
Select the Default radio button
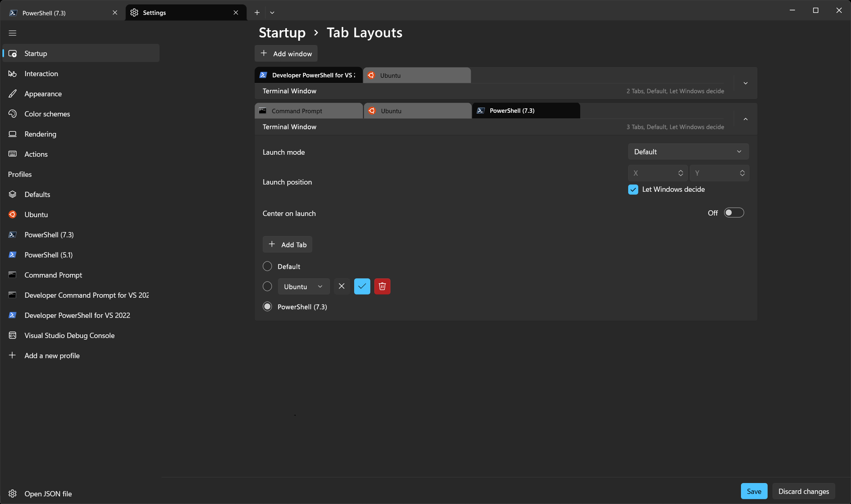tap(267, 266)
